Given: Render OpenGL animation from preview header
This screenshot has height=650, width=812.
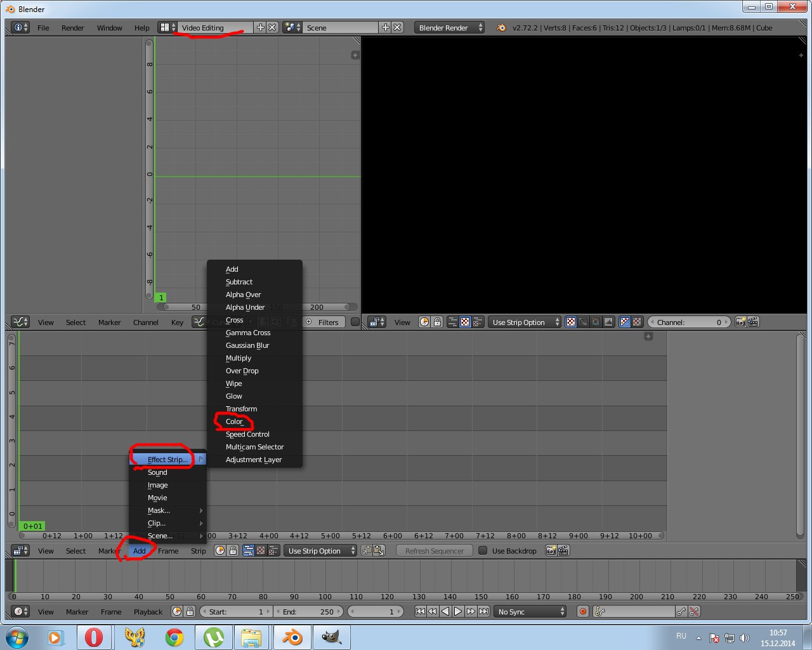Looking at the screenshot, I should tap(753, 322).
